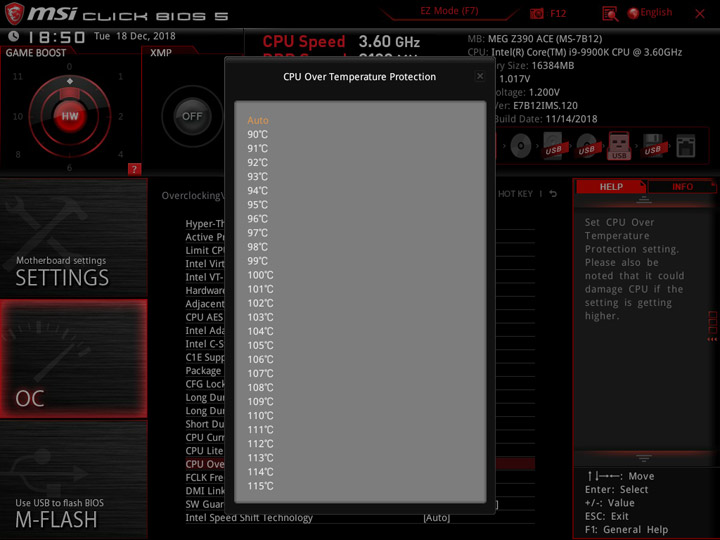Click Package setting row

pos(203,371)
